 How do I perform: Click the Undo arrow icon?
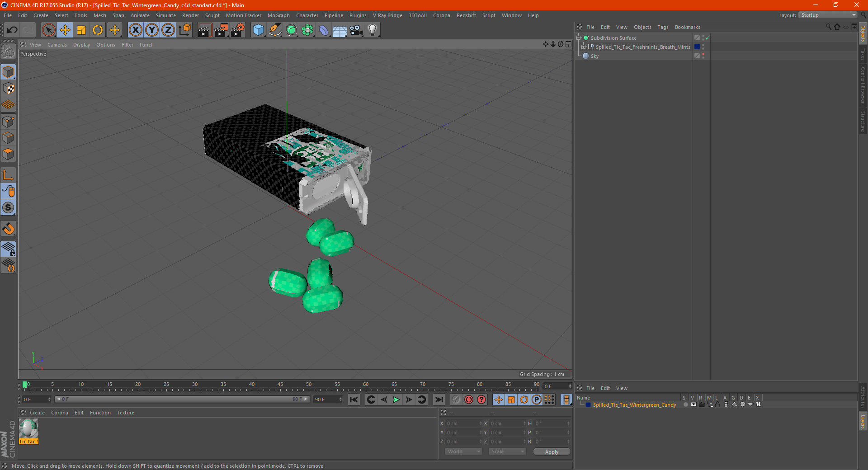[12, 30]
